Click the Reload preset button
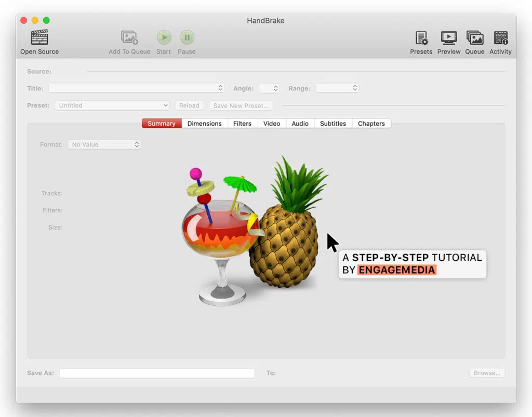 click(189, 105)
